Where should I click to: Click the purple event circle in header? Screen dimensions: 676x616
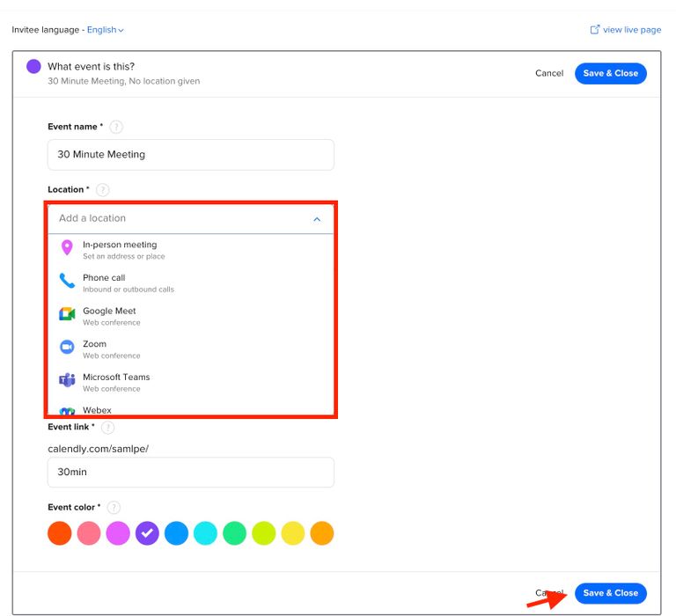tap(33, 66)
